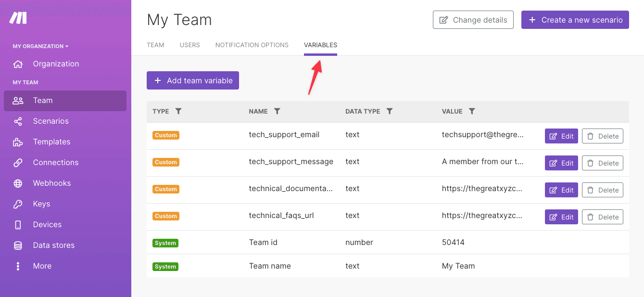Expand the MY ORGANIZATION dropdown
Viewport: 644px width, 297px height.
[41, 46]
